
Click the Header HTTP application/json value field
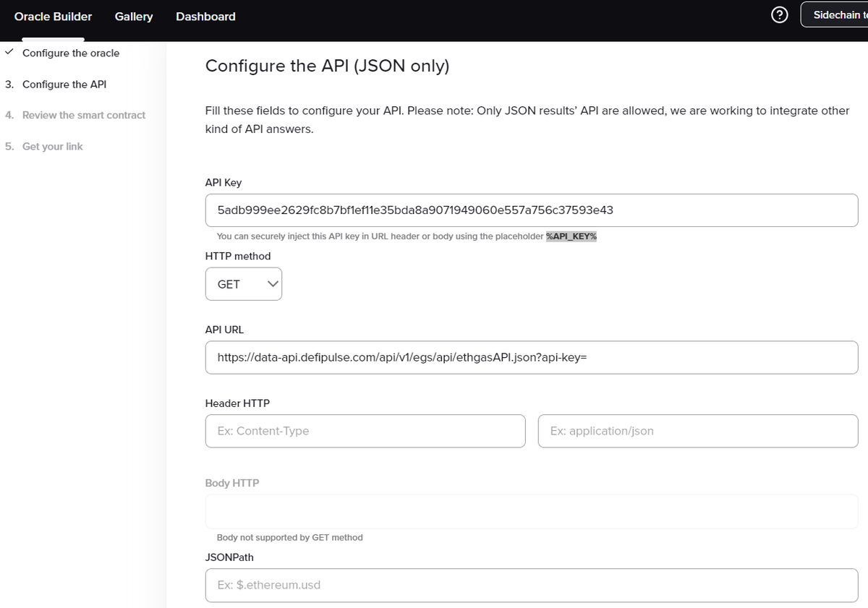click(x=698, y=431)
